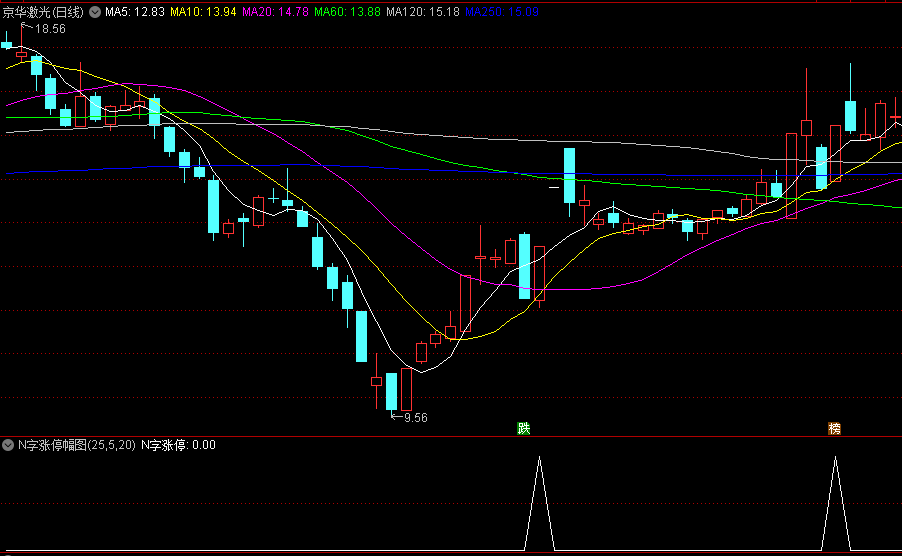Click the green 跌 marker icon
Image resolution: width=902 pixels, height=556 pixels.
523,428
